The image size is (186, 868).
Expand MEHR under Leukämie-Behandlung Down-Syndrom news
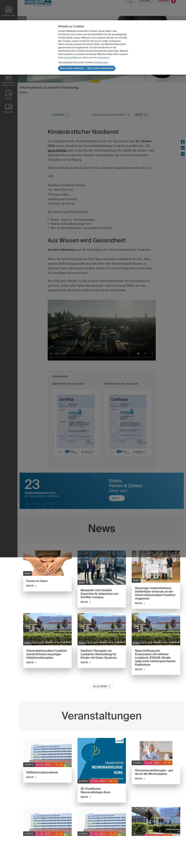tap(86, 662)
